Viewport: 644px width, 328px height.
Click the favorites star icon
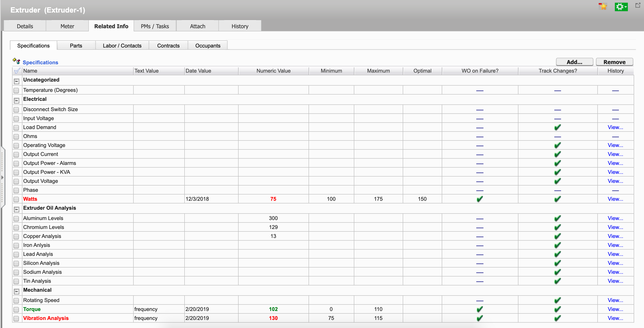tap(603, 6)
